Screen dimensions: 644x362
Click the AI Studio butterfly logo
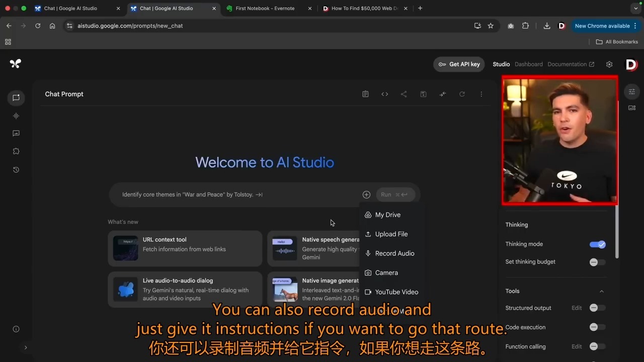(x=16, y=63)
